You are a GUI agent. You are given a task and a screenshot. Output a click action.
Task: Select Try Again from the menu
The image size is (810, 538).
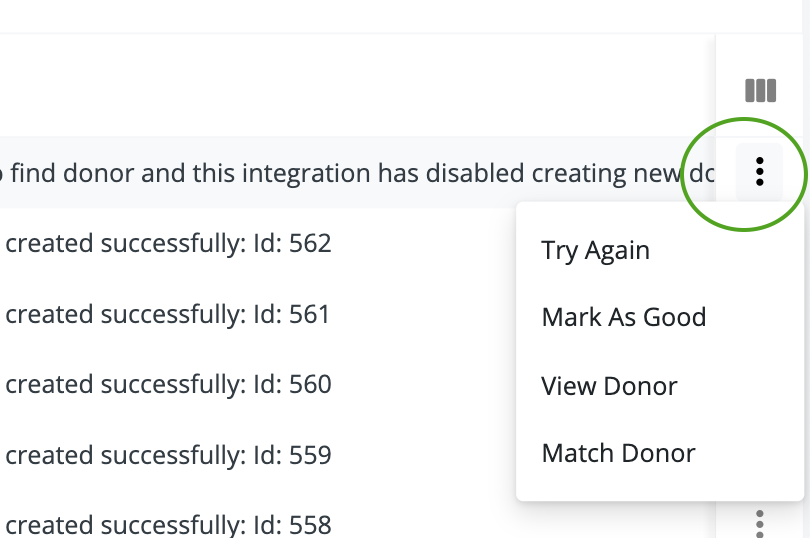[x=595, y=249]
